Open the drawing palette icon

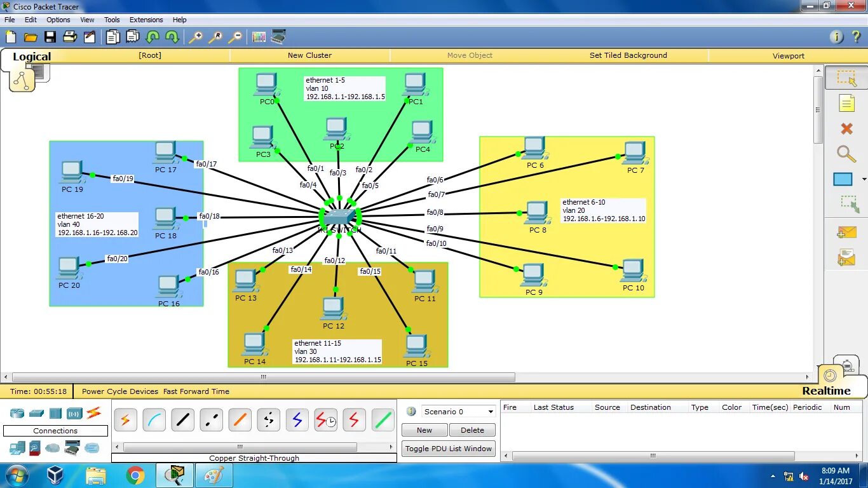point(259,37)
